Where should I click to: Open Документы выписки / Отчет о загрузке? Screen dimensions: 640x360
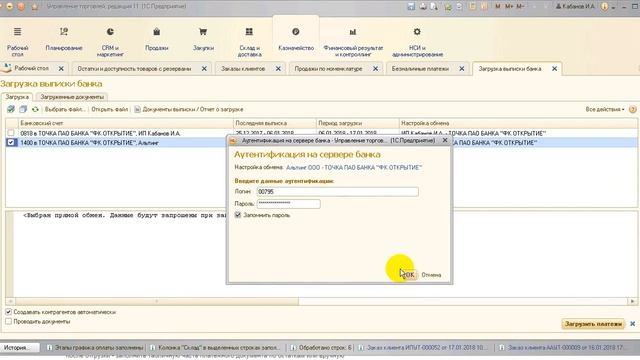(x=189, y=109)
